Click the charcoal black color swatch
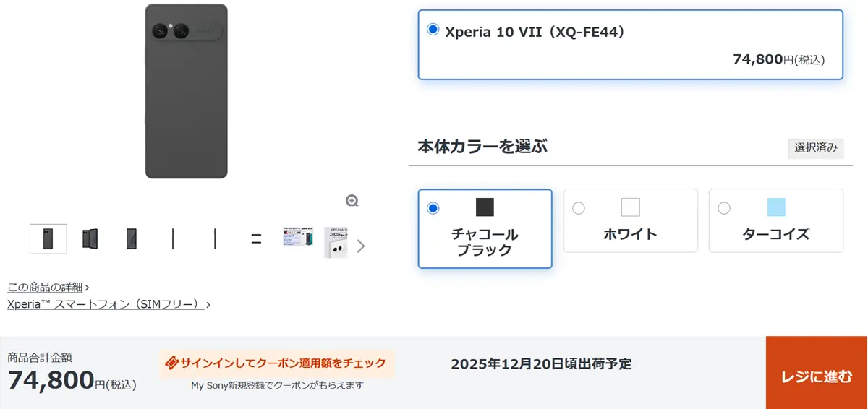Screen dimensions: 868x409 pos(485,207)
